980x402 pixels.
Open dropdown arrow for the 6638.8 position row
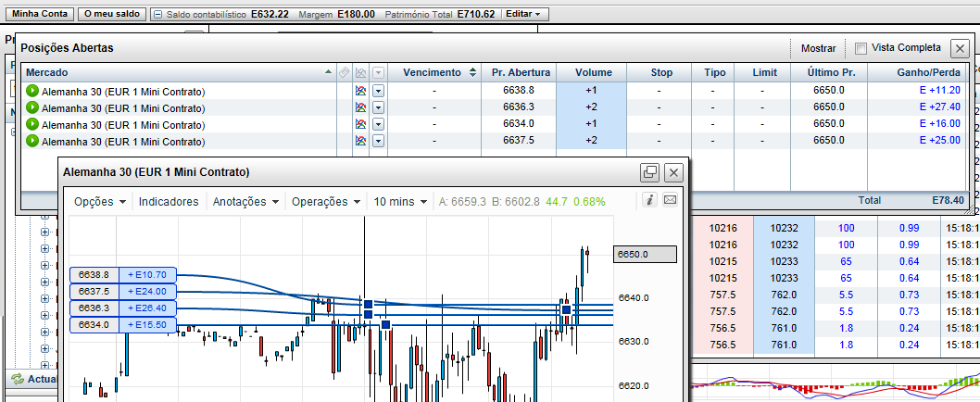[378, 91]
